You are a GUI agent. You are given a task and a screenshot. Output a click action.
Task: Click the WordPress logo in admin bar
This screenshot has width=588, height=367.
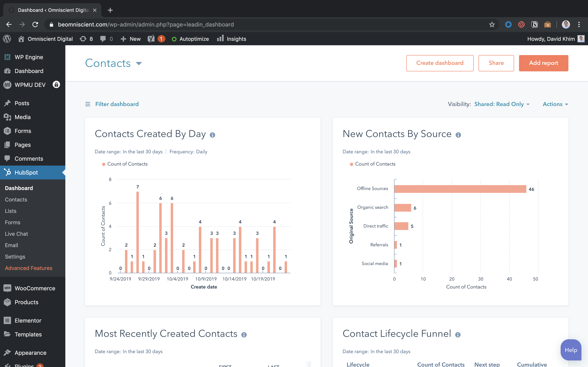[7, 39]
